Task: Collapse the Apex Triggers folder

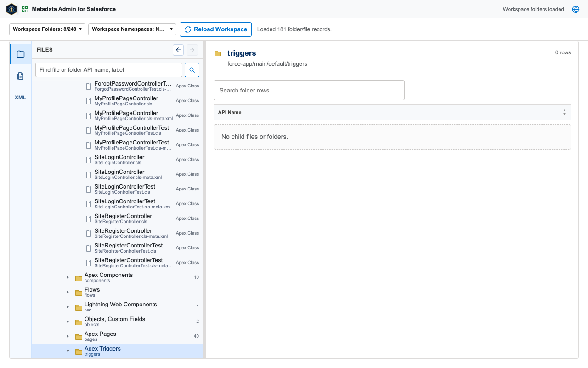Action: pos(68,351)
